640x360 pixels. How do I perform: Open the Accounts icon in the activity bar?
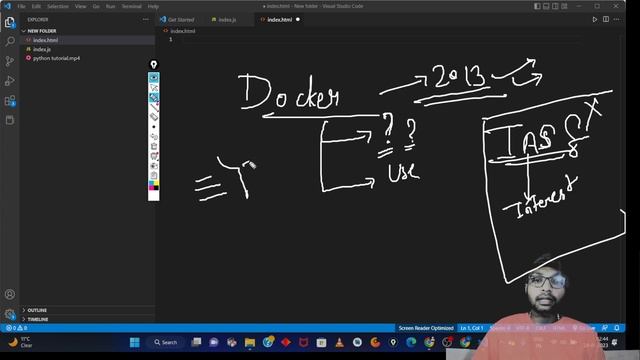[10, 294]
